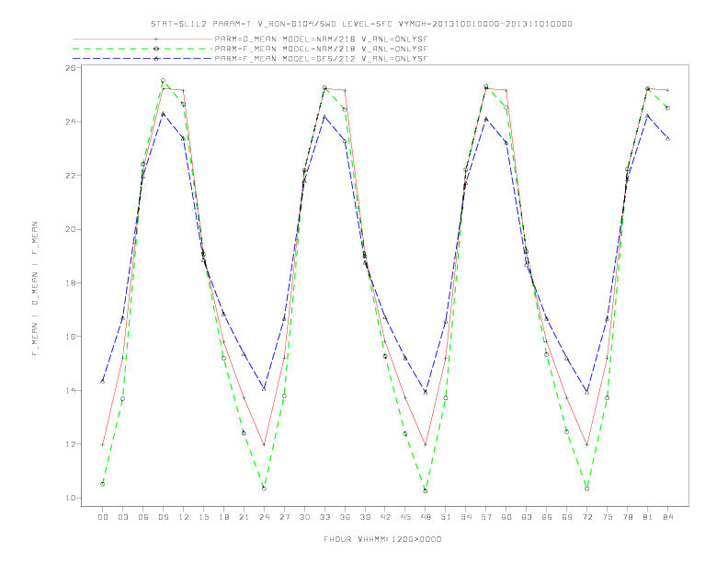Image resolution: width=728 pixels, height=563 pixels.
Task: Click x-axis forecast hour label 00
Action: [x=103, y=517]
